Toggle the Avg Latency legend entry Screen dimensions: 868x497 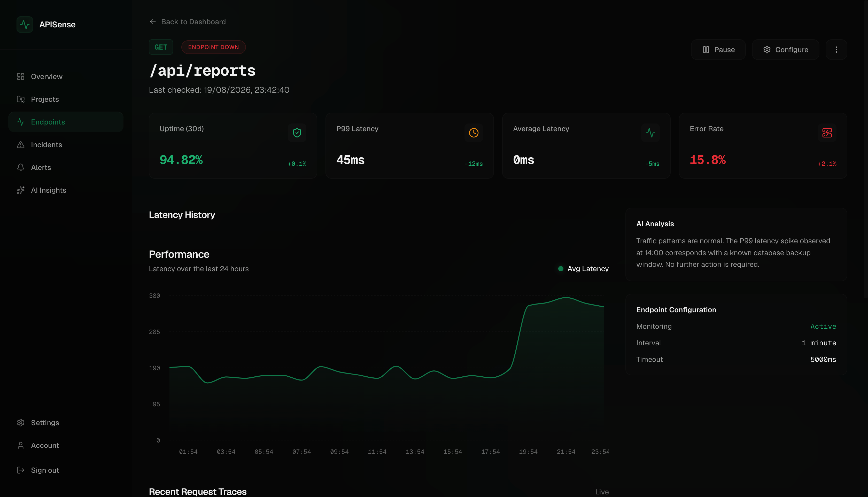click(x=583, y=269)
